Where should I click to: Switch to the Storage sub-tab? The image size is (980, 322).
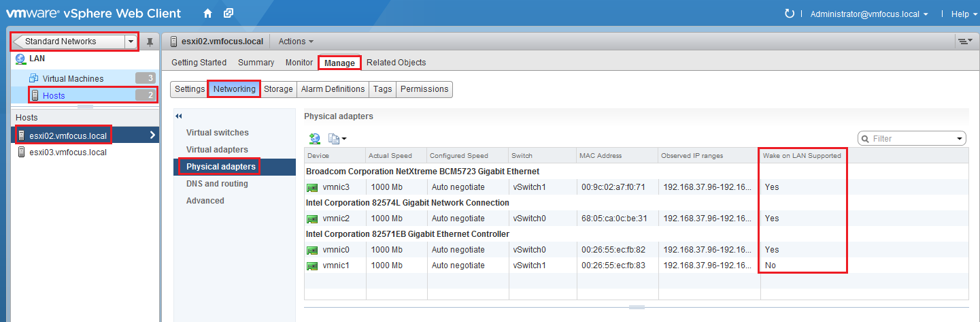point(278,89)
